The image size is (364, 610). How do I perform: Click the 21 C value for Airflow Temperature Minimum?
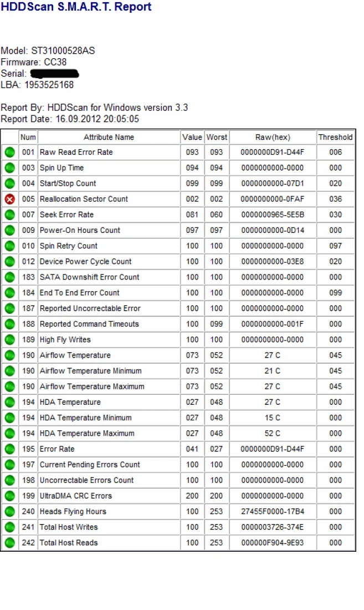point(273,371)
